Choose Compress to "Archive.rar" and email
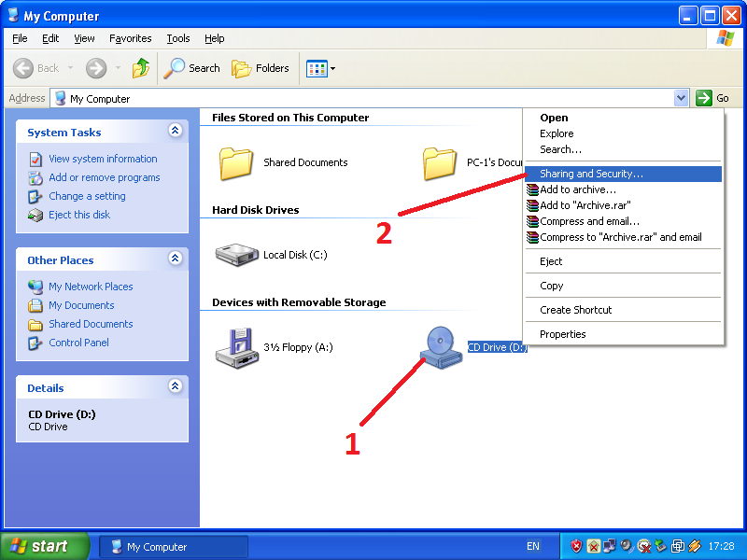This screenshot has height=560, width=747. [623, 237]
